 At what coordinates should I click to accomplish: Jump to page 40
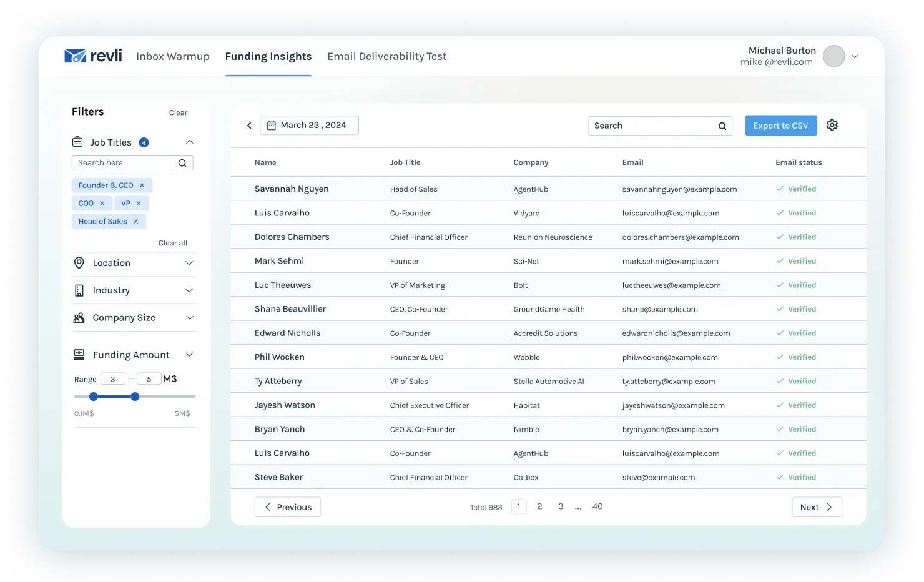click(x=597, y=506)
